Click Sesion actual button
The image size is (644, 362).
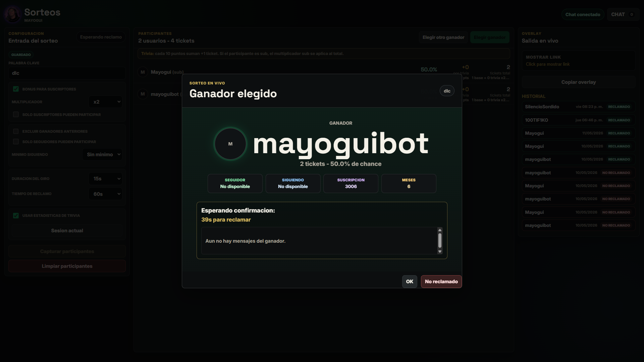click(x=67, y=231)
